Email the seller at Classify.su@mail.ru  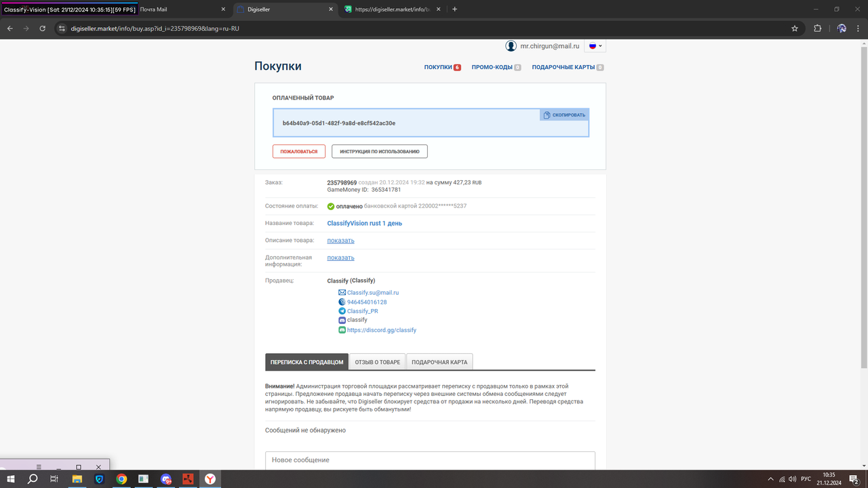click(x=373, y=293)
